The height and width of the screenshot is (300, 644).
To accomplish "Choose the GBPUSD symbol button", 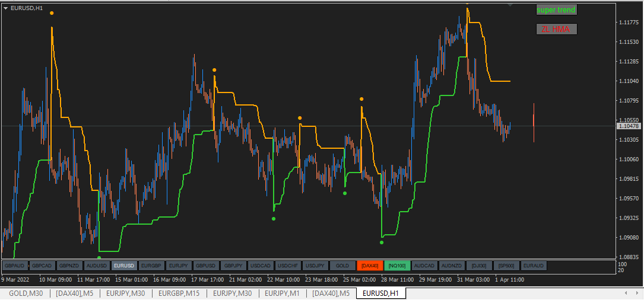I will pyautogui.click(x=206, y=266).
